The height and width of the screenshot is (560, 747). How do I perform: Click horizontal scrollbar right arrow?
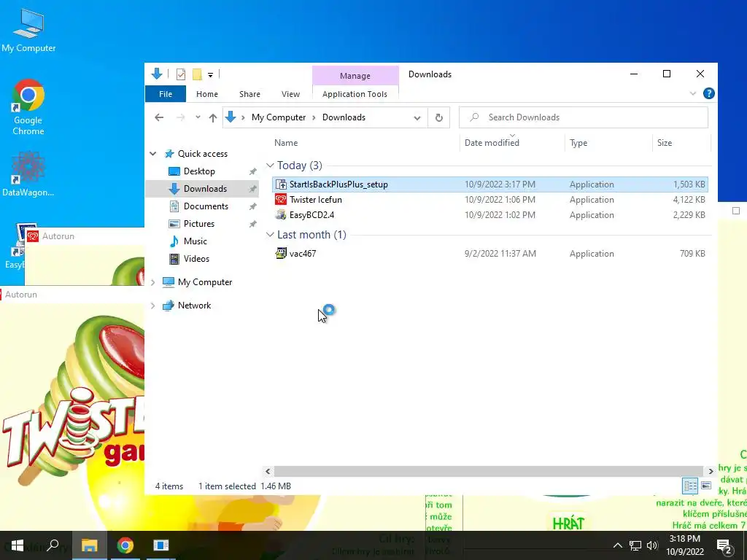[711, 472]
